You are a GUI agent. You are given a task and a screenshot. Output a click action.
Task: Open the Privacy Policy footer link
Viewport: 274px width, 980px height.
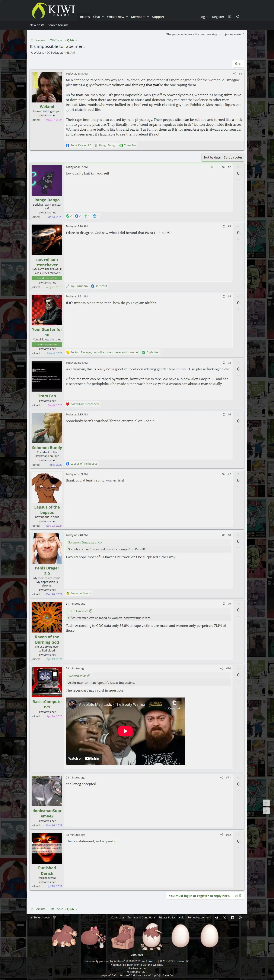(167, 917)
